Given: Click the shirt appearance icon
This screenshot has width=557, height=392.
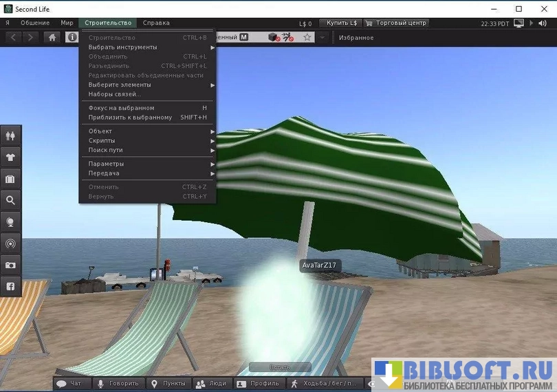Looking at the screenshot, I should click(10, 157).
